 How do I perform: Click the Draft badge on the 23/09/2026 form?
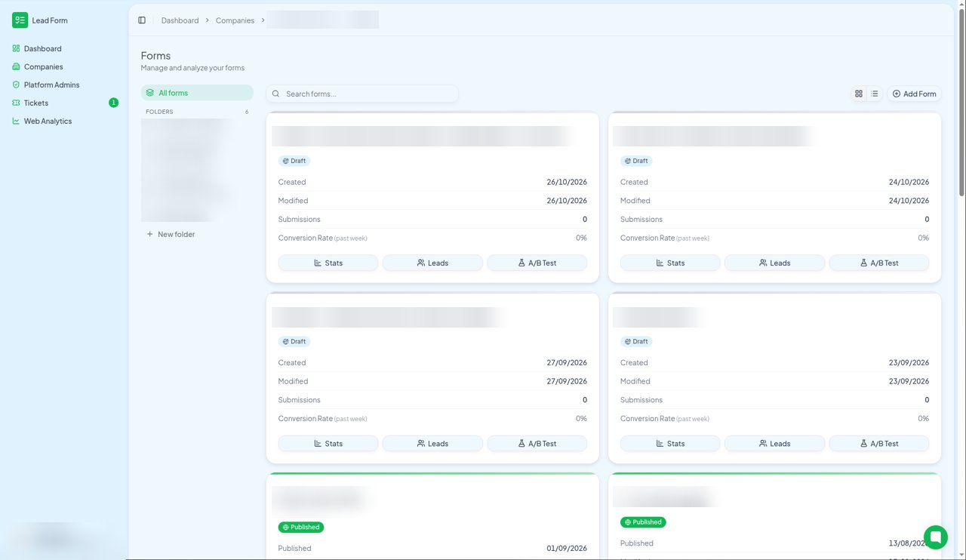636,341
